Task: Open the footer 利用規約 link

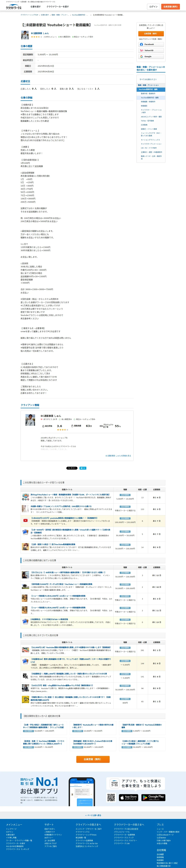Action: tap(160, 860)
